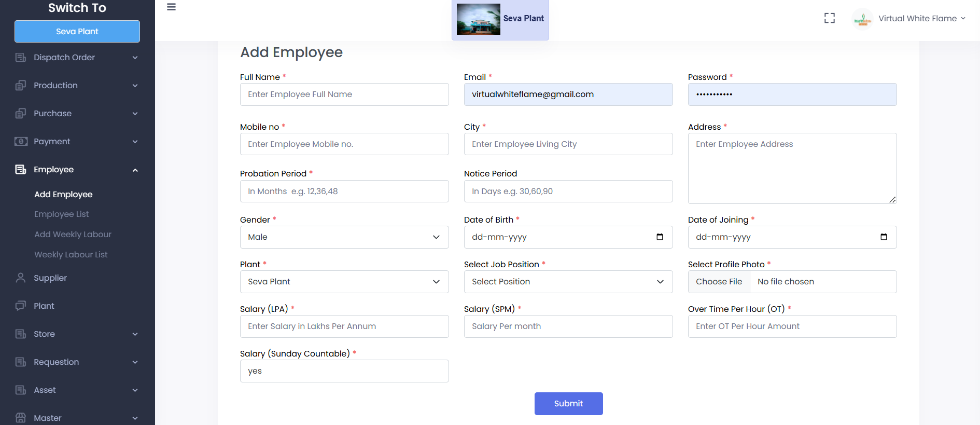Open Employee List in sidebar
Viewport: 980px width, 425px height.
click(x=61, y=214)
